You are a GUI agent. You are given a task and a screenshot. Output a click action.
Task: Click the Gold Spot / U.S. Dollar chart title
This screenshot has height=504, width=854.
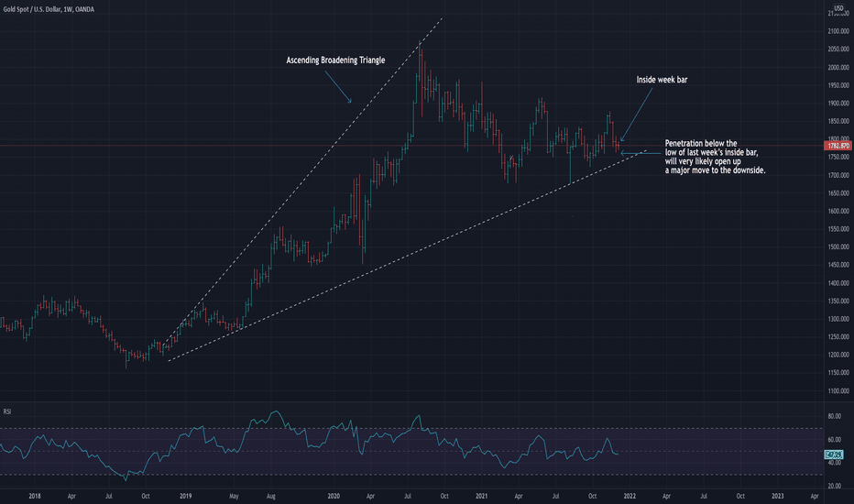[x=49, y=9]
